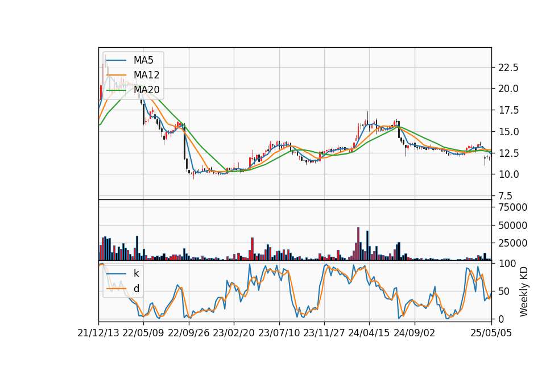Screen dimensions: 546x392
Task: Click the 0 tick on KD axis
Action: tap(502, 319)
